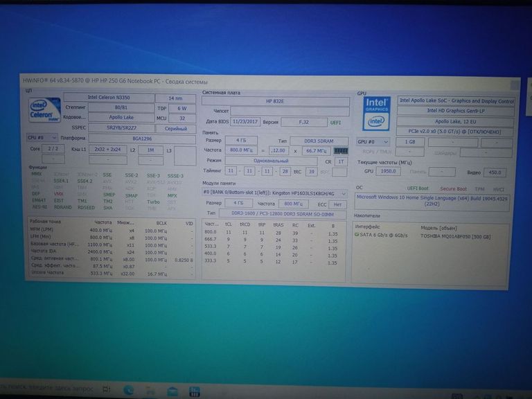Open Task View on the taskbar
This screenshot has width=532, height=399.
pyautogui.click(x=107, y=390)
